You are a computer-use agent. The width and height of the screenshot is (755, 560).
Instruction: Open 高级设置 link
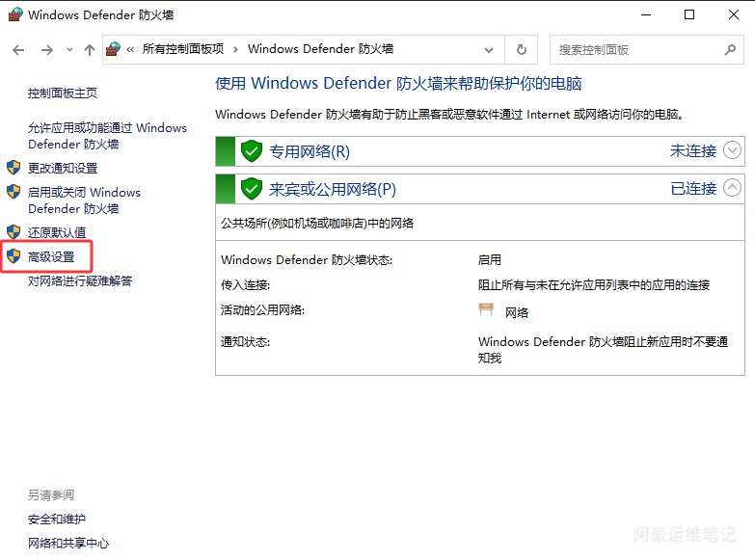click(x=51, y=256)
